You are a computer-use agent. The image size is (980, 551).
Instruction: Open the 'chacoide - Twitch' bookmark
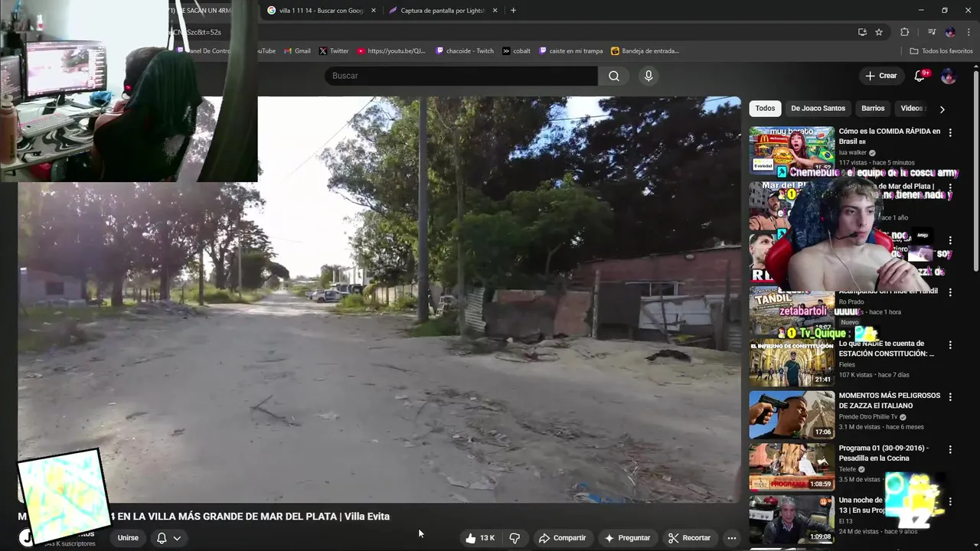coord(465,51)
